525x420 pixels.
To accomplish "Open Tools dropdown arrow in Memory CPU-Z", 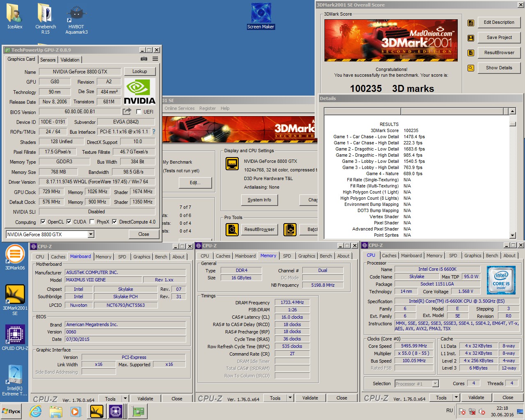I will click(x=290, y=398).
